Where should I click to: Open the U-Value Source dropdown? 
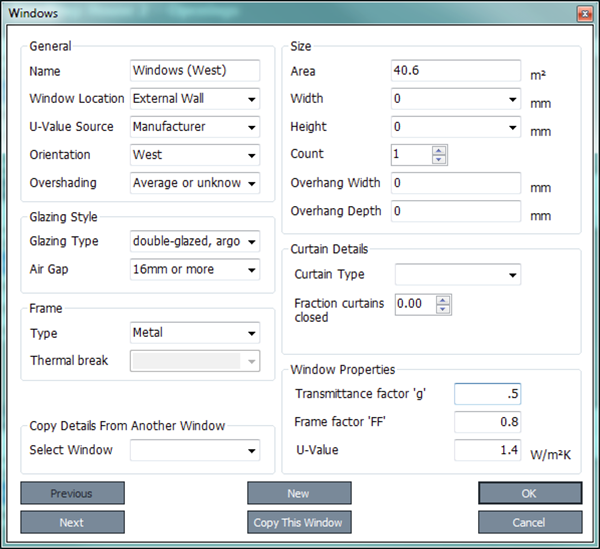195,127
